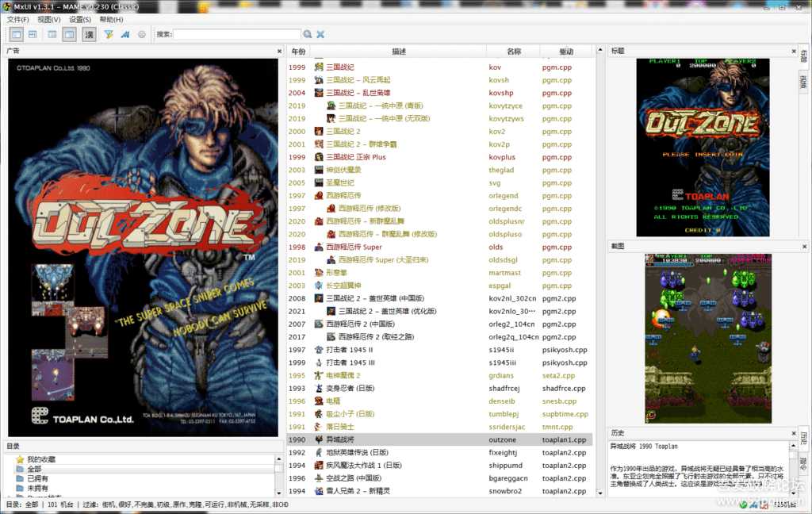Clear search with the blue X icon

(x=320, y=34)
